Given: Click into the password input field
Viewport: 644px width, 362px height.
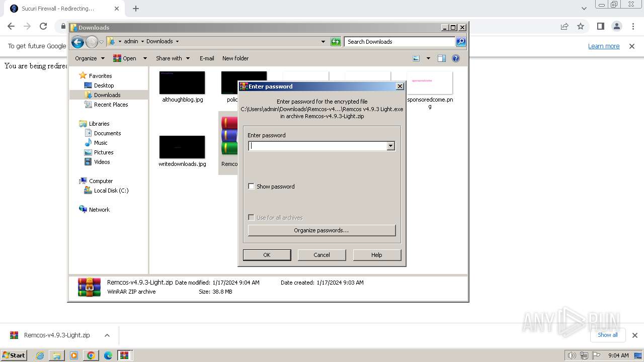Looking at the screenshot, I should (317, 146).
